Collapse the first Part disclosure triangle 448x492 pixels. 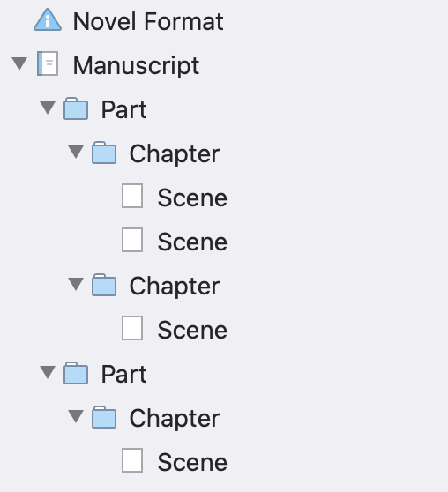coord(48,108)
